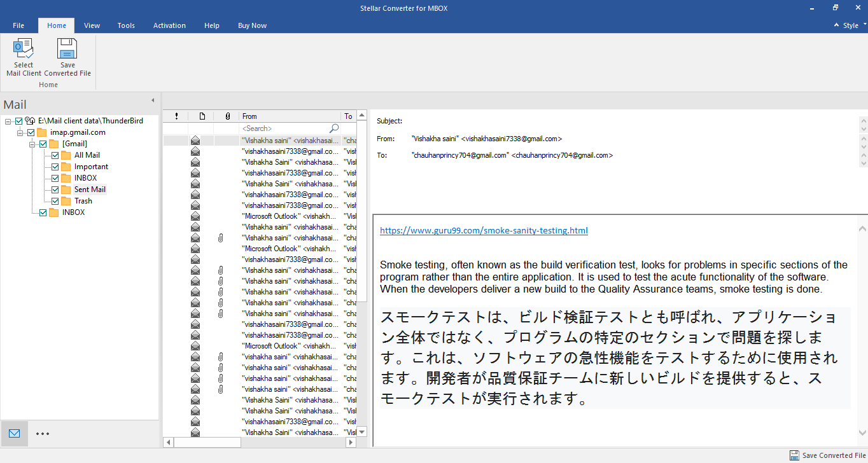Toggle checkbox of INBOX inside [Gmail]
This screenshot has height=463, width=868.
[55, 178]
